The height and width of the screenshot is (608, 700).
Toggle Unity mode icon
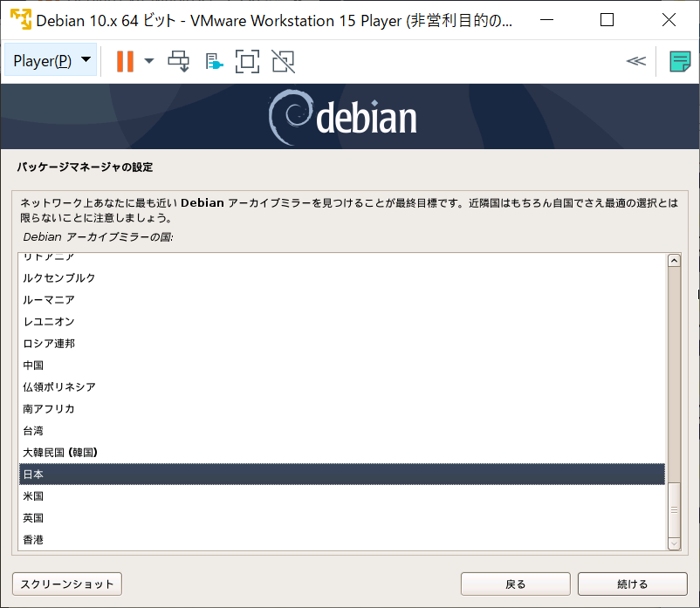coord(283,61)
